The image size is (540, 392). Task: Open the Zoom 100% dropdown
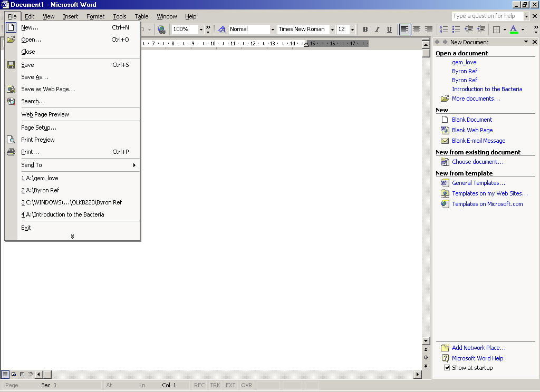(x=201, y=30)
